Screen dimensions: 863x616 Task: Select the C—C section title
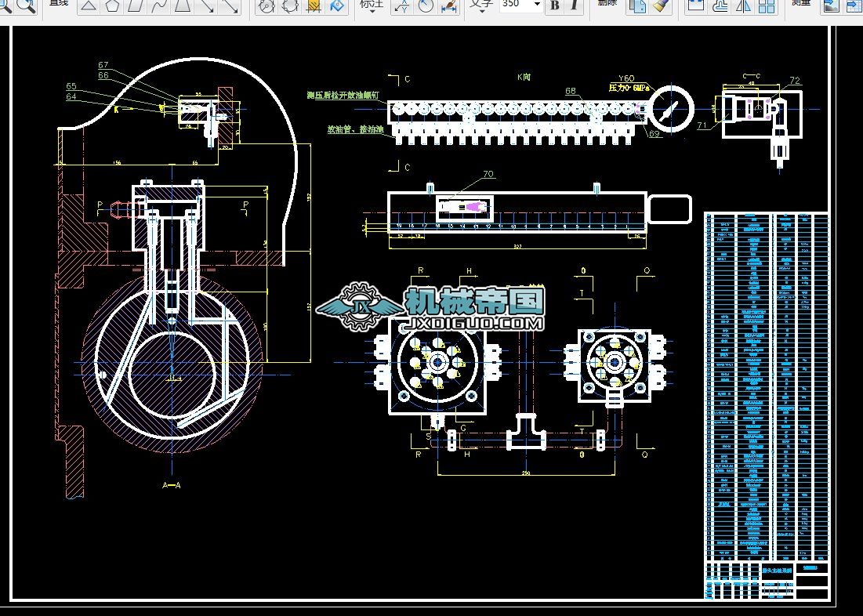(x=751, y=76)
